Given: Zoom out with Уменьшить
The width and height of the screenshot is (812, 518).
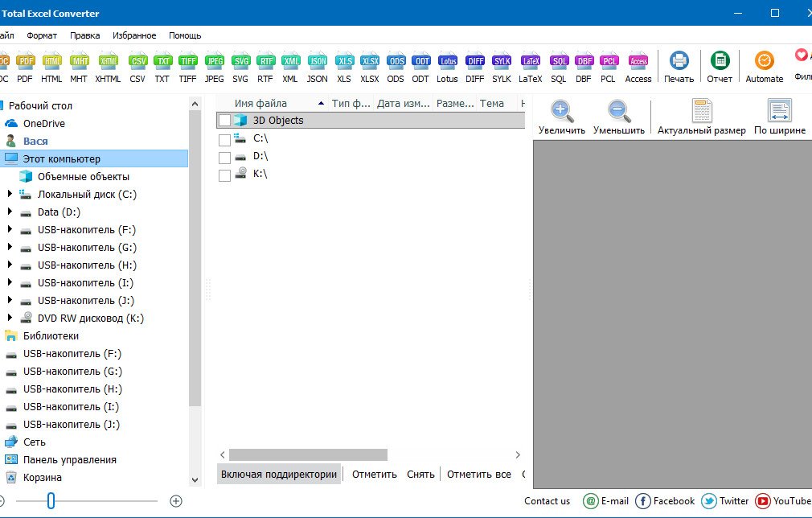Looking at the screenshot, I should tap(619, 117).
